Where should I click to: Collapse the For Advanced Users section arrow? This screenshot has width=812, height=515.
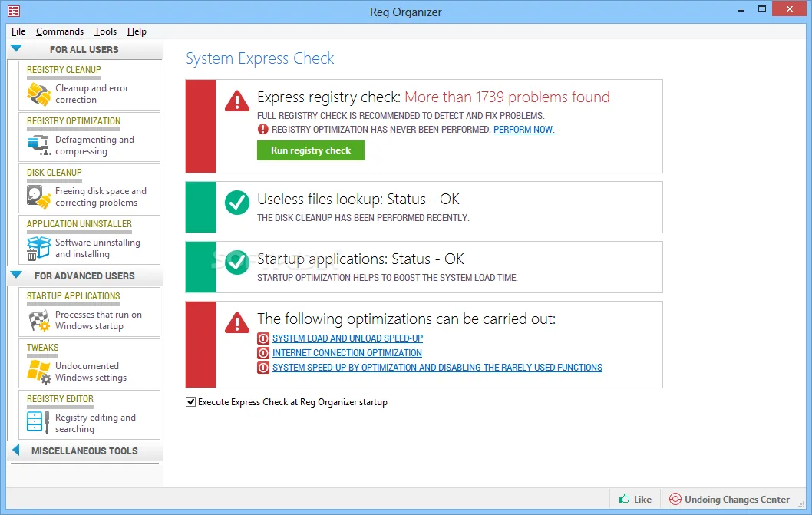coord(16,275)
